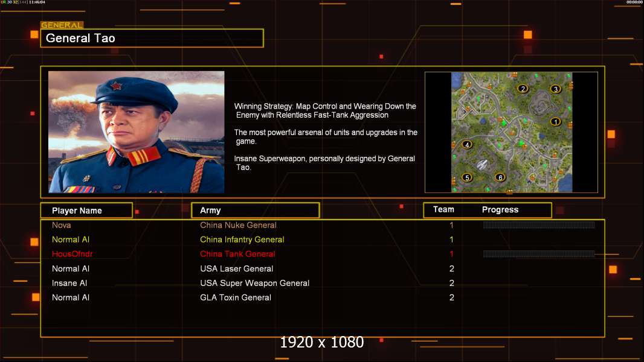
Task: Select start position marker 2 on the map
Action: point(523,89)
